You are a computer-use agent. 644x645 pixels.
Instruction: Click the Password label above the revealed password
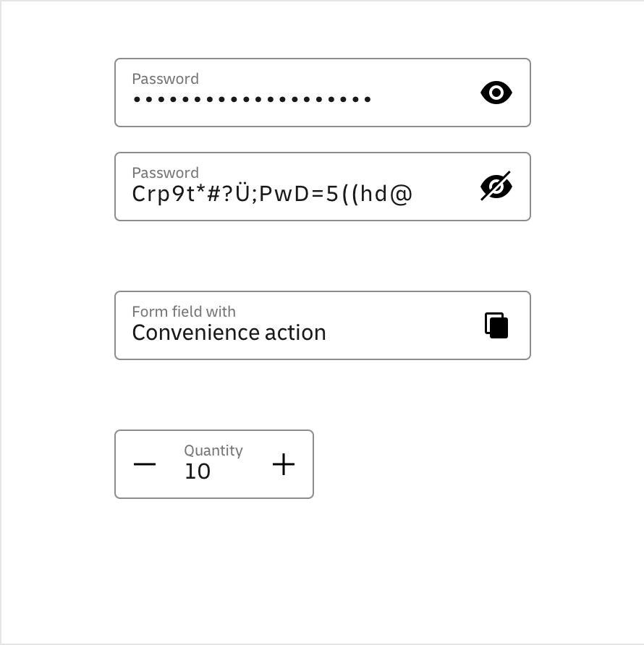[165, 173]
